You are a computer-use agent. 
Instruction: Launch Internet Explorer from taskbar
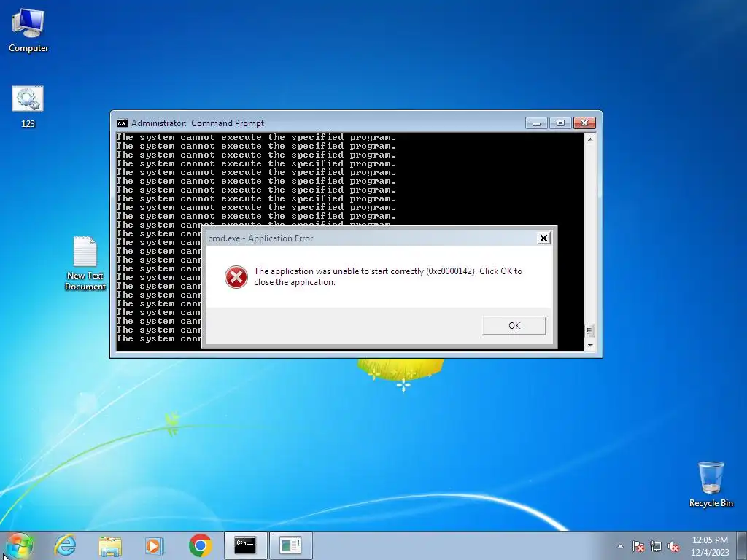tap(65, 545)
